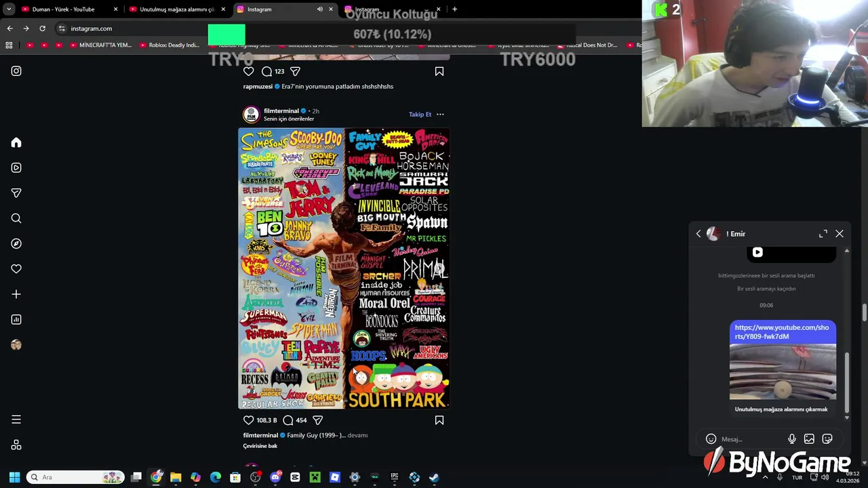The width and height of the screenshot is (868, 488).
Task: Select the active Instagram tab
Action: pos(285,9)
